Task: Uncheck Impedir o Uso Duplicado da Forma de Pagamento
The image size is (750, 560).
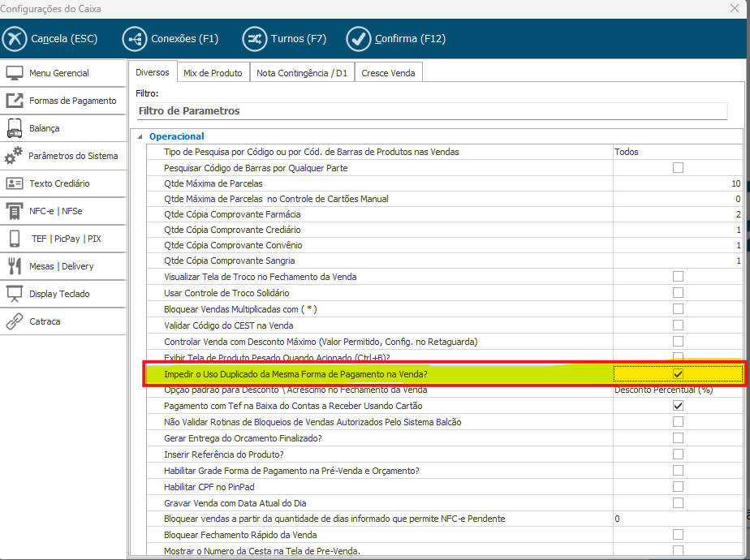Action: (678, 373)
